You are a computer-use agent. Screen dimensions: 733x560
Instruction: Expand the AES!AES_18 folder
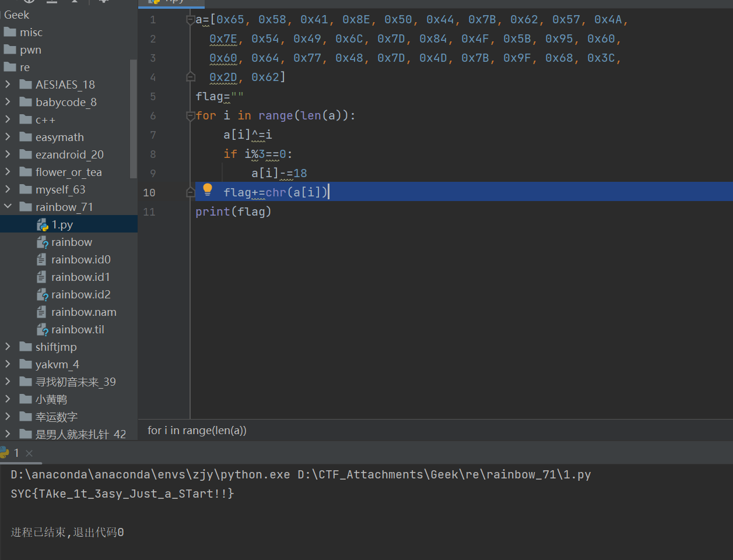[8, 84]
